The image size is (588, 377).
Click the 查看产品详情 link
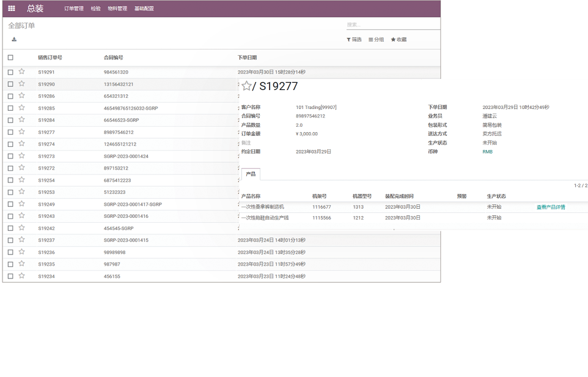point(551,207)
